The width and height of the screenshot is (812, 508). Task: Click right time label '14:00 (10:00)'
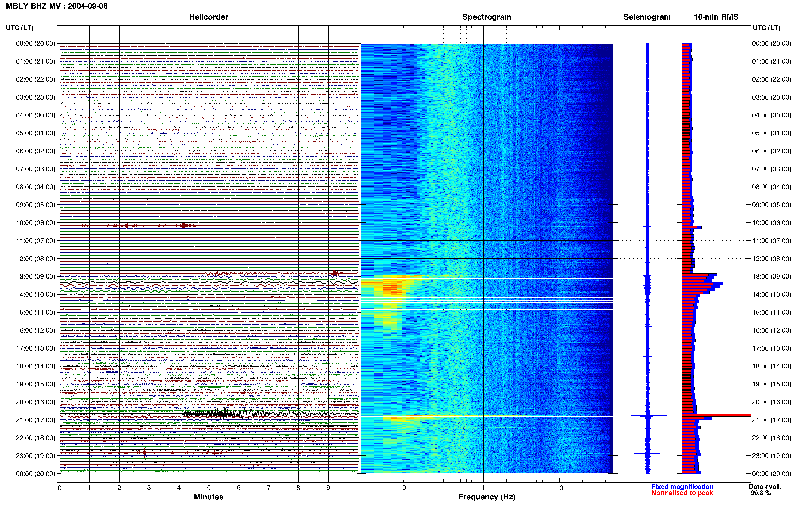(772, 294)
